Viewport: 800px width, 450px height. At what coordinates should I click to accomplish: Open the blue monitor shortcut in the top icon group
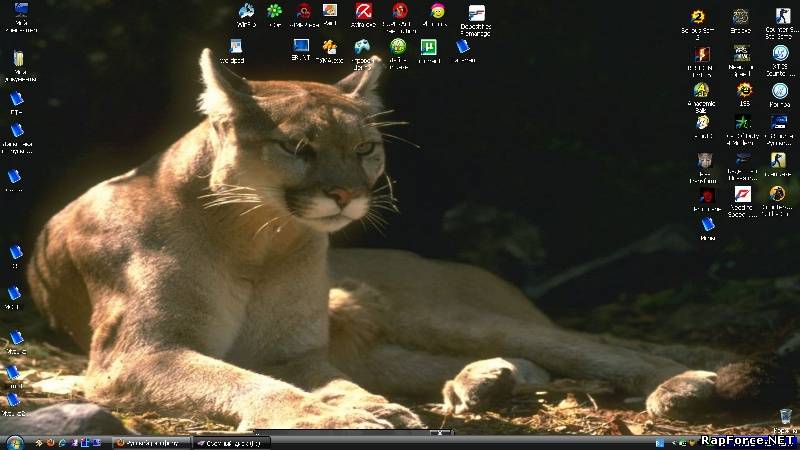point(301,46)
